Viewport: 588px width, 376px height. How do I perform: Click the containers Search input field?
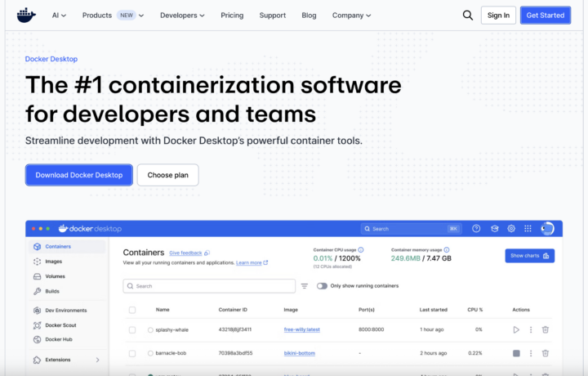[x=209, y=286]
